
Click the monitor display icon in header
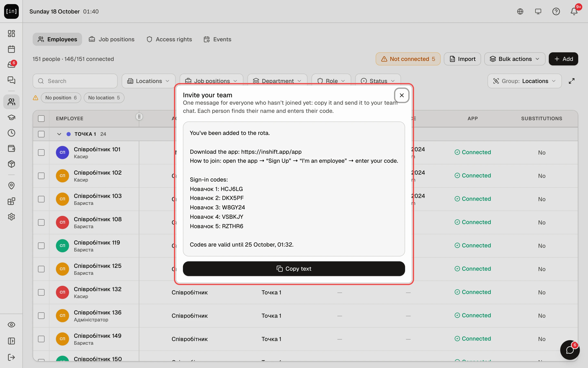coord(538,11)
